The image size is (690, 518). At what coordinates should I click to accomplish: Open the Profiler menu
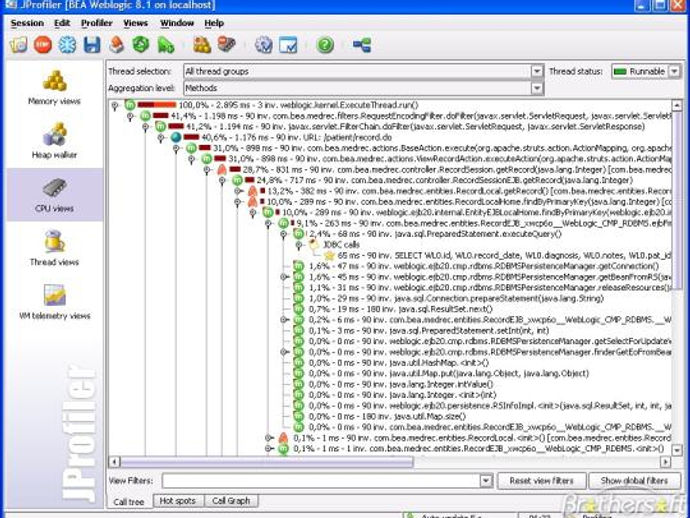tap(96, 23)
